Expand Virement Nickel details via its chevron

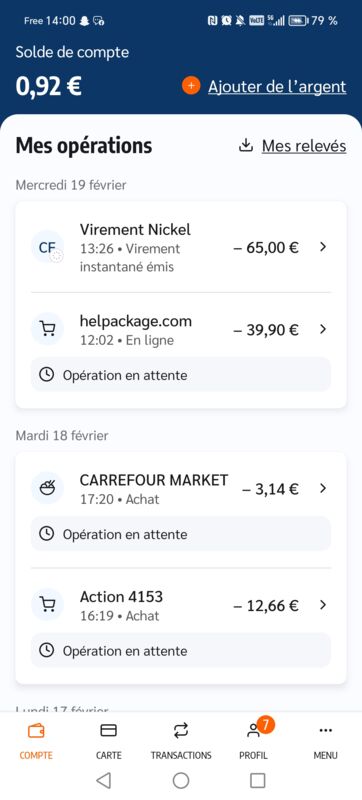(323, 247)
